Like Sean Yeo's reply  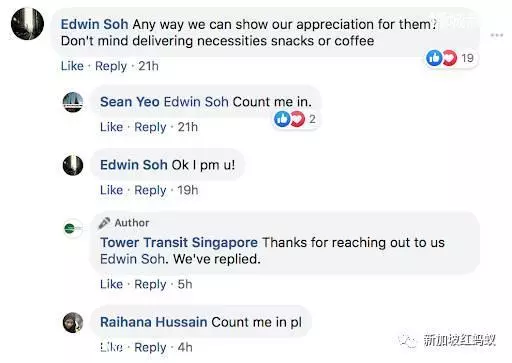(111, 127)
